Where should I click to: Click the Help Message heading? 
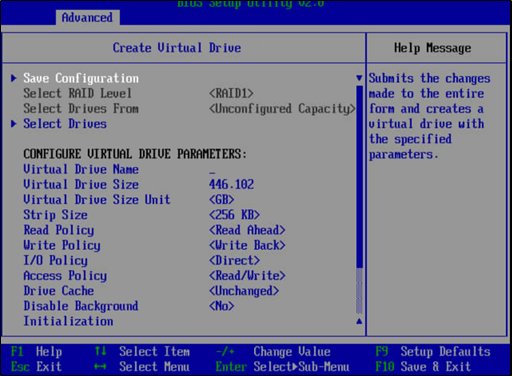(x=433, y=48)
